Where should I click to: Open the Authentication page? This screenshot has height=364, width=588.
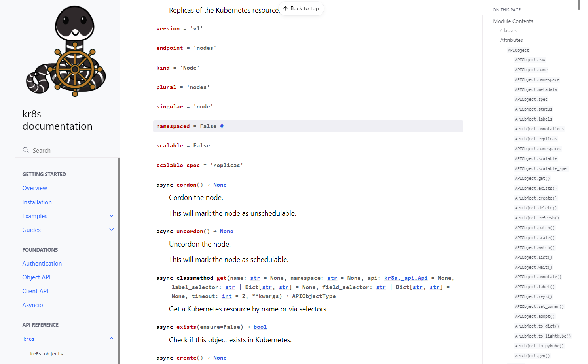click(42, 264)
